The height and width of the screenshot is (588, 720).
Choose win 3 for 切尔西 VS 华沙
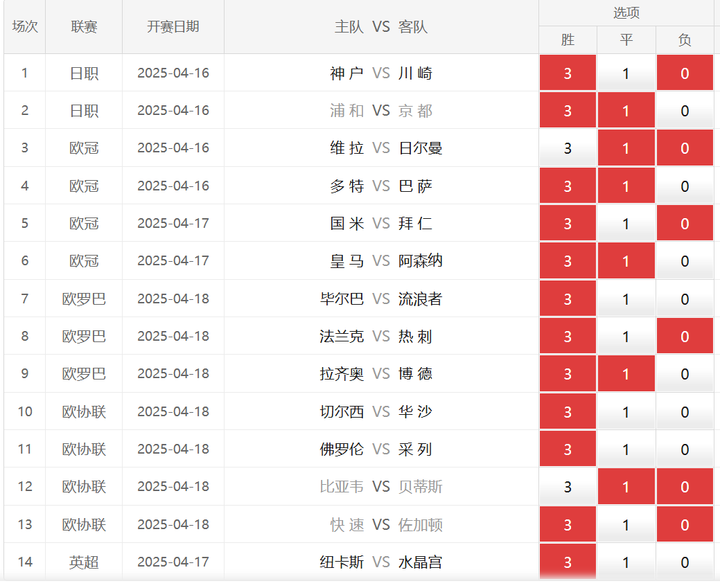point(568,411)
